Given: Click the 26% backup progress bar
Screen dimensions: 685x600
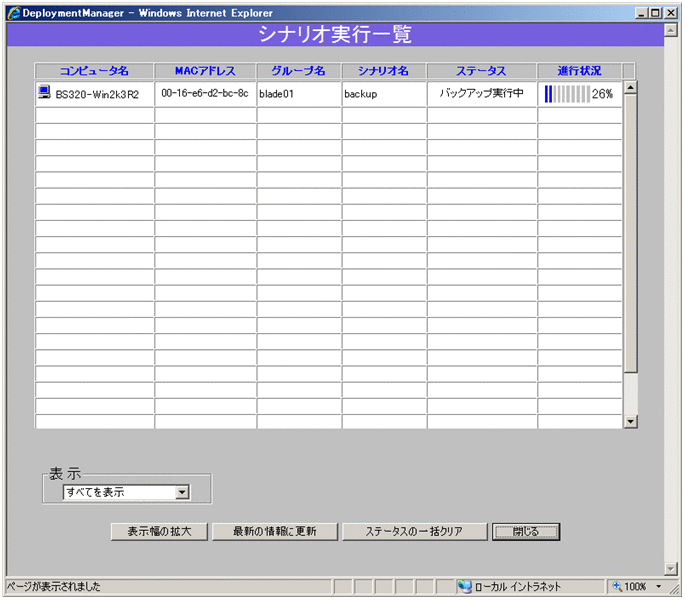Looking at the screenshot, I should point(567,94).
